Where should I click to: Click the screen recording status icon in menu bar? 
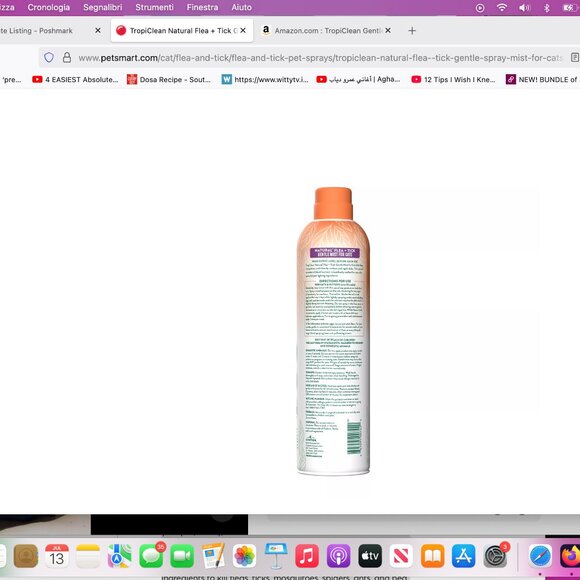[x=480, y=8]
